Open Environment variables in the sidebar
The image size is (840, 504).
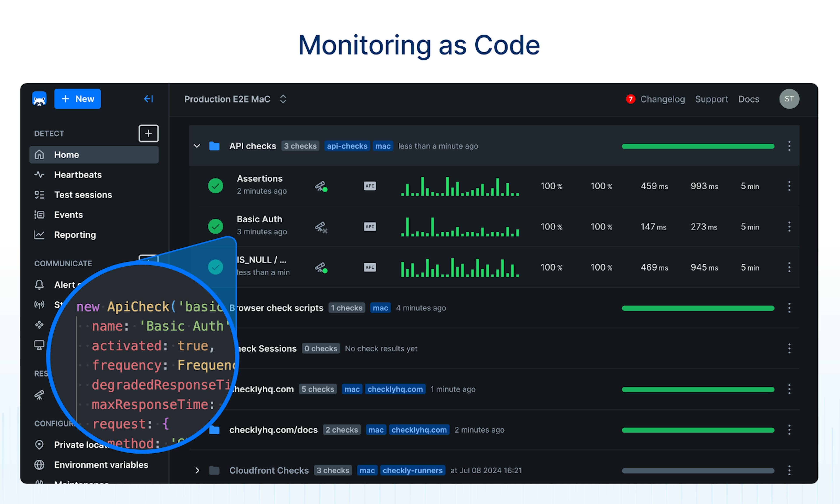101,465
